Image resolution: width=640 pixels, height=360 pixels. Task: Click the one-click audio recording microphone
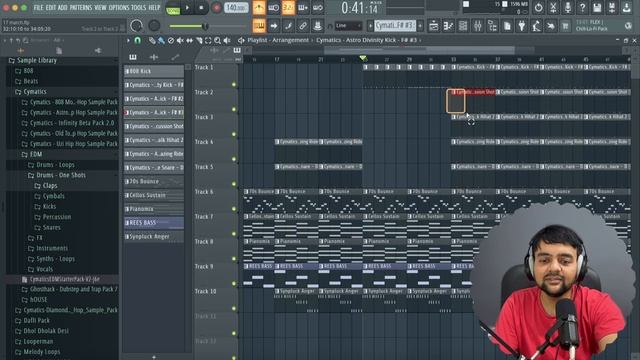coord(568,7)
